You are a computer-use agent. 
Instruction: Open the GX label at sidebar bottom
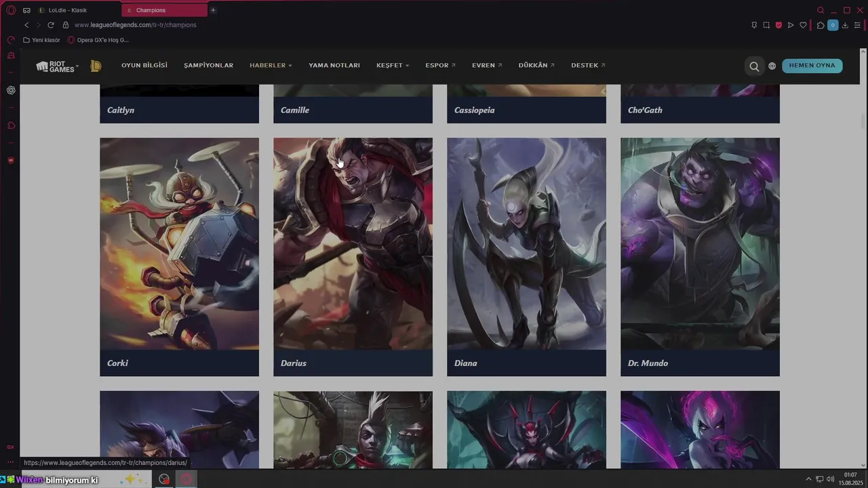pos(10,447)
